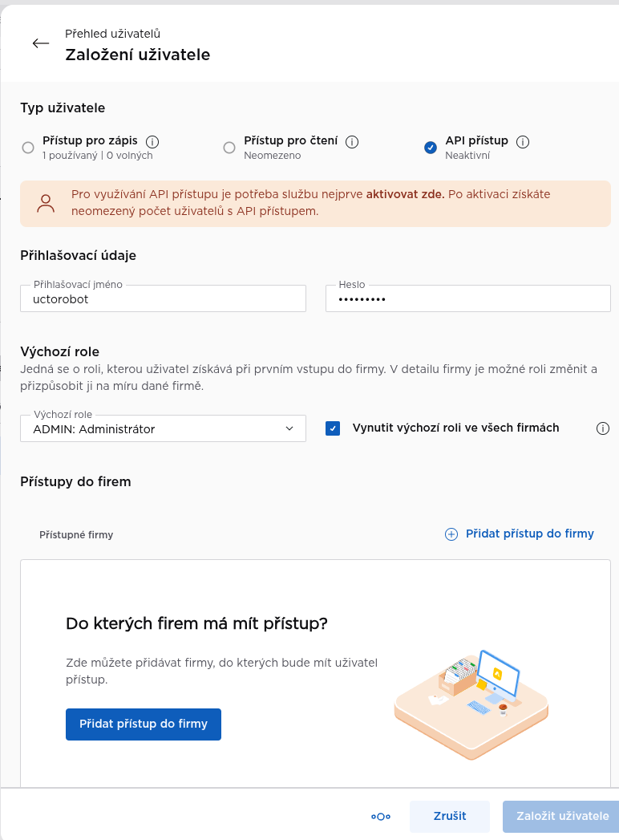
Task: Open the Výchozí role dropdown
Action: pos(164,428)
